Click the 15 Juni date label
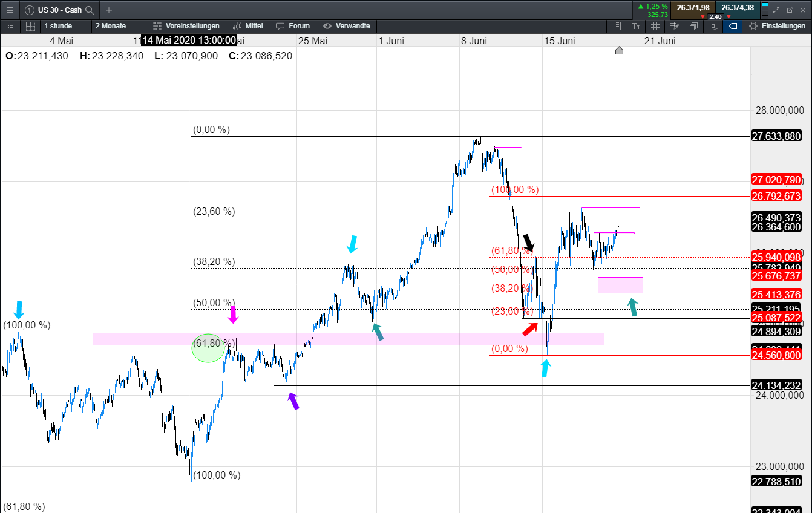Viewport: 812px width, 513px height. tap(559, 41)
